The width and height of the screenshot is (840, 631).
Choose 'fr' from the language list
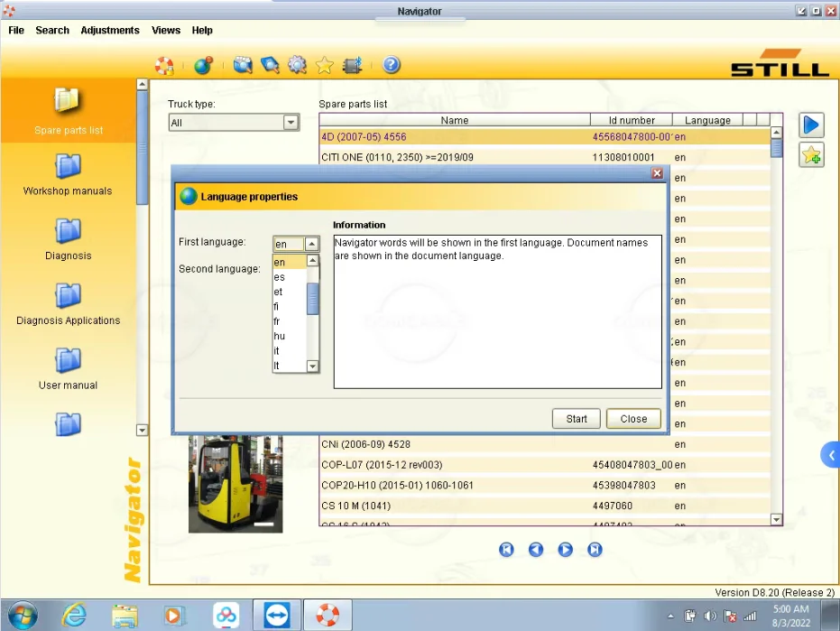pyautogui.click(x=277, y=321)
